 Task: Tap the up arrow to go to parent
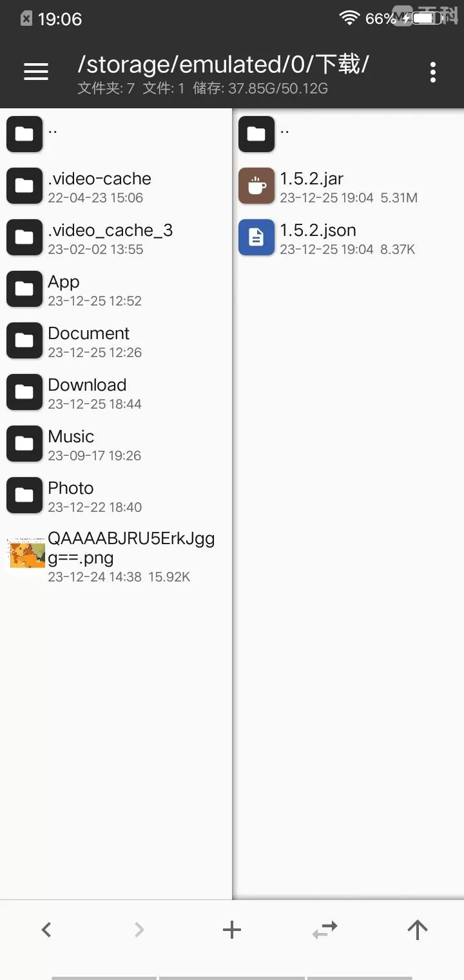(x=417, y=929)
